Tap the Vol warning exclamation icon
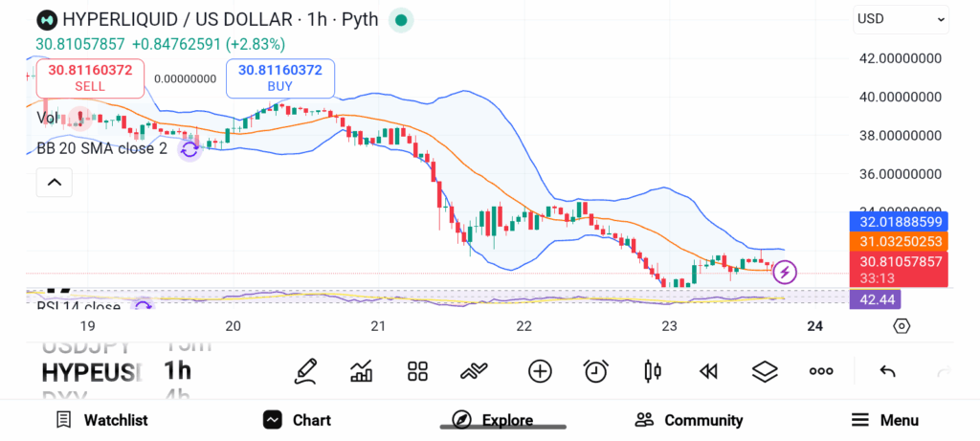 coord(80,118)
